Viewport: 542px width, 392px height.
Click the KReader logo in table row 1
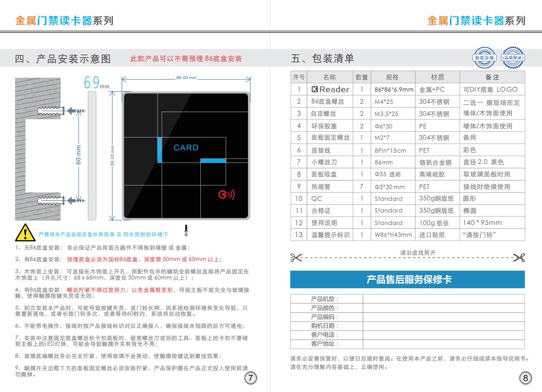330,89
